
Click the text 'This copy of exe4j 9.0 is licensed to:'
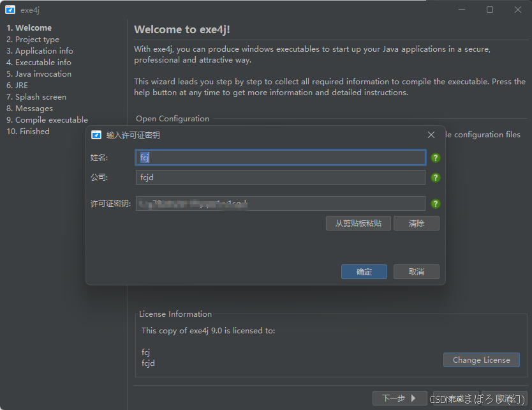(x=209, y=331)
